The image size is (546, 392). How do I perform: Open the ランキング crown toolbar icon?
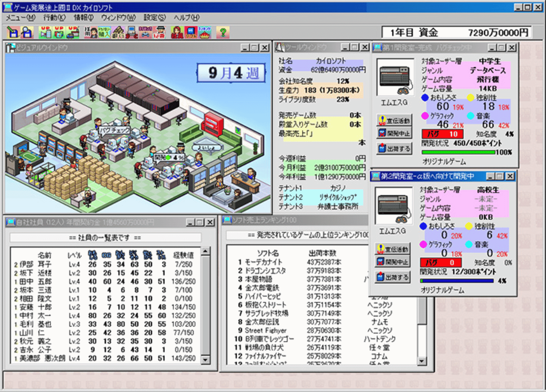tap(205, 32)
